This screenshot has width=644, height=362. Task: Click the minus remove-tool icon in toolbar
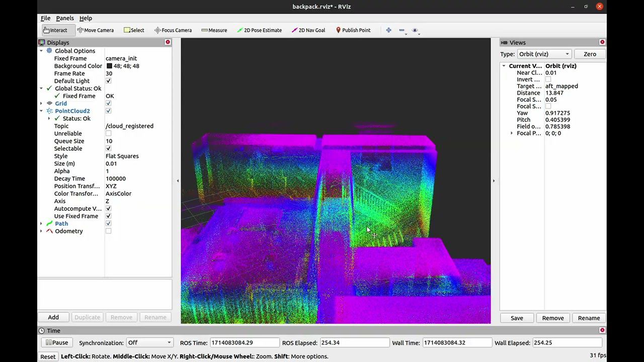(401, 30)
